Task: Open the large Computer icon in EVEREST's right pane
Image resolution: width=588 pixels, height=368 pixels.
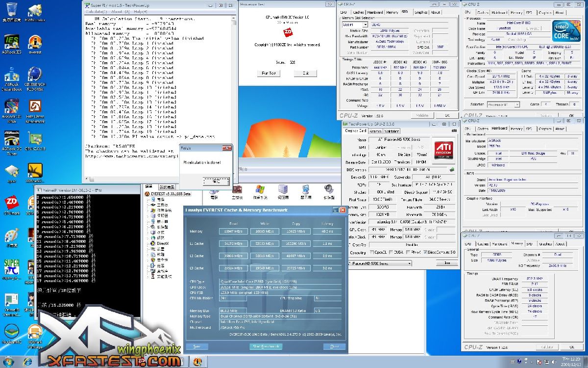Action: click(214, 191)
